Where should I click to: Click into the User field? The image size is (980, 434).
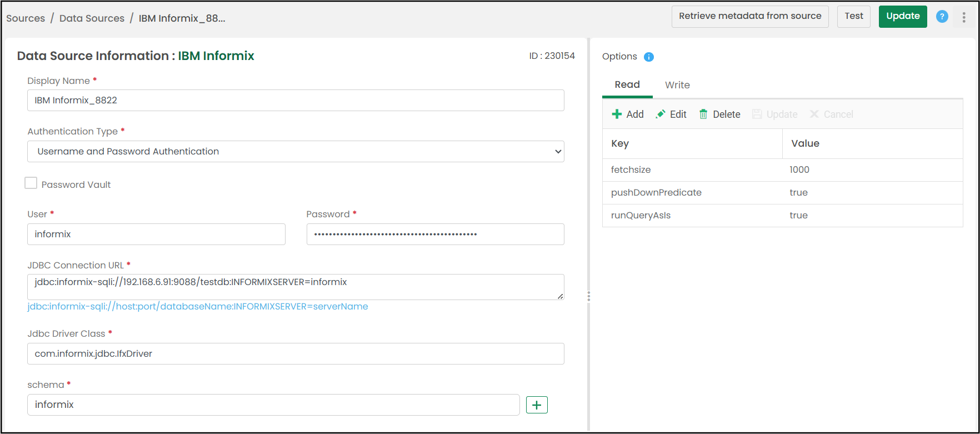(x=156, y=235)
